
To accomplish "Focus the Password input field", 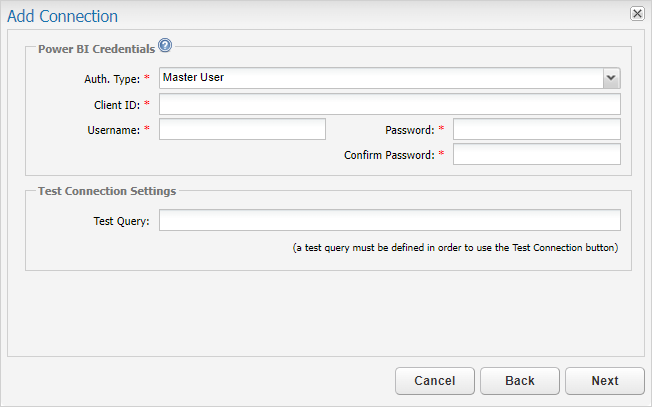I will [x=537, y=129].
